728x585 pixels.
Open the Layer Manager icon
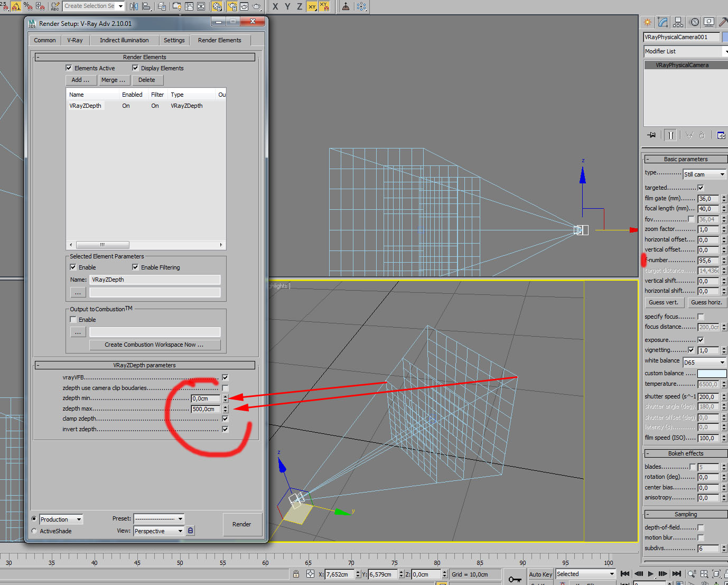162,6
